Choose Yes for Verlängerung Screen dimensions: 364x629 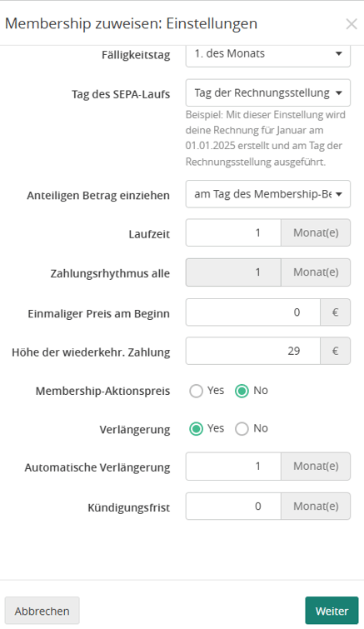pos(196,429)
